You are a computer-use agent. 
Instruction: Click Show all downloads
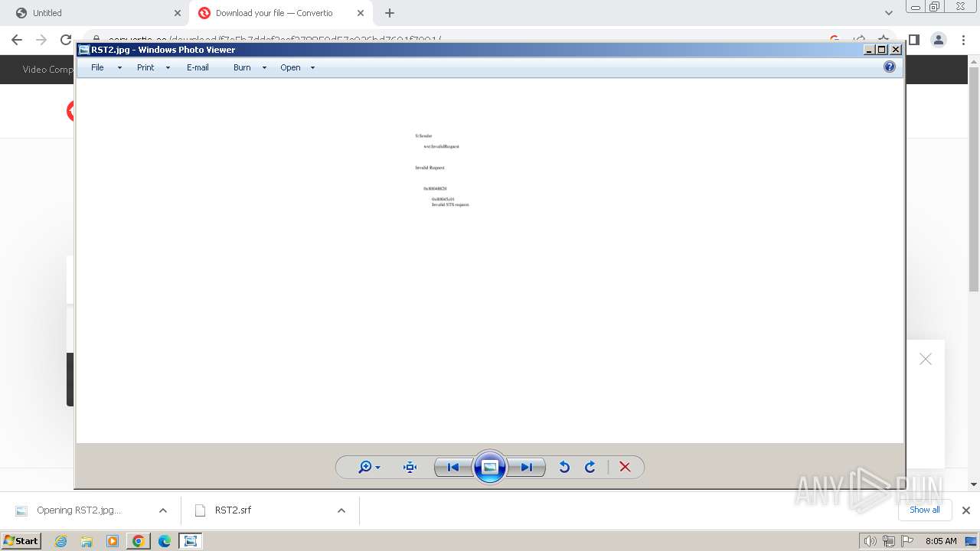click(x=925, y=510)
